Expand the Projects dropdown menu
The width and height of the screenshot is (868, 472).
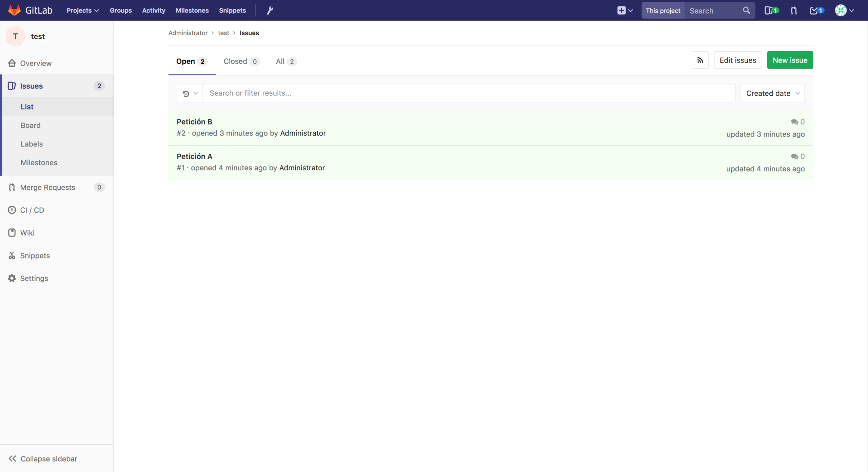83,11
